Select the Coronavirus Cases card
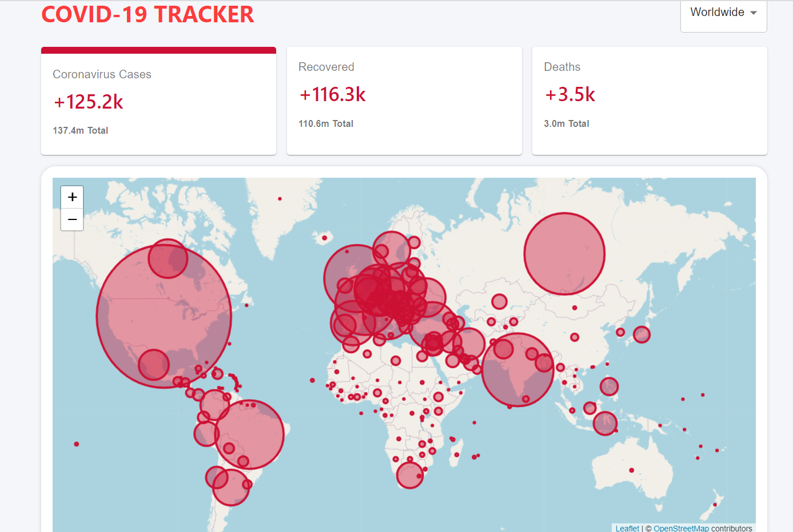This screenshot has height=532, width=793. pos(158,101)
